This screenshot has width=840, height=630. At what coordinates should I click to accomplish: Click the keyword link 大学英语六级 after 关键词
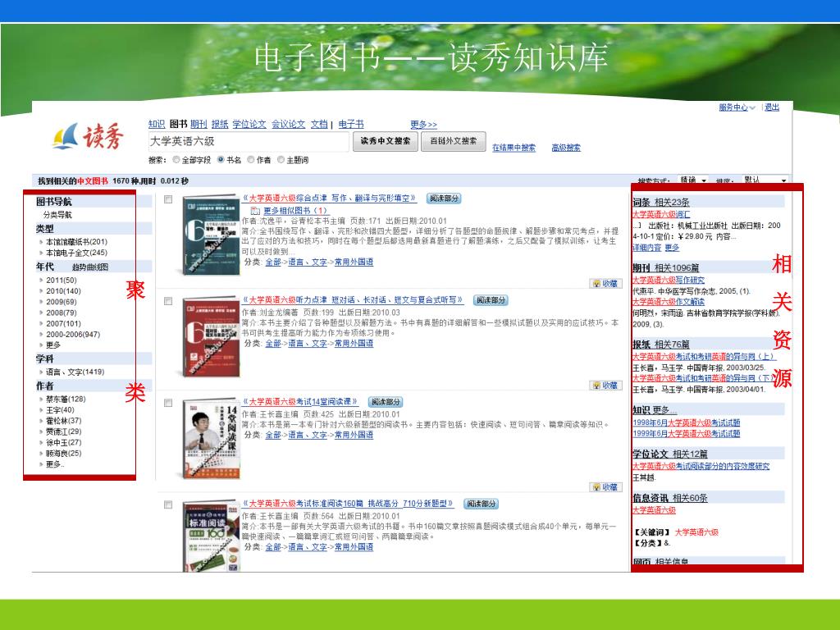(x=696, y=532)
